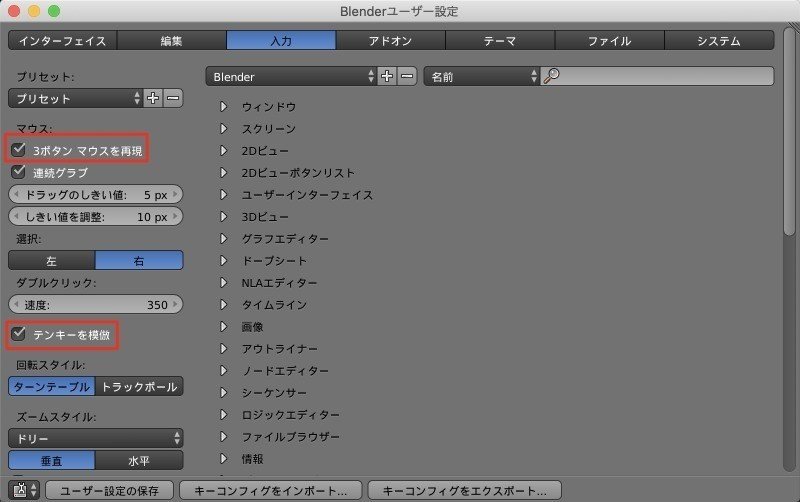Expand the ノードエディター keymap section

pyautogui.click(x=223, y=370)
